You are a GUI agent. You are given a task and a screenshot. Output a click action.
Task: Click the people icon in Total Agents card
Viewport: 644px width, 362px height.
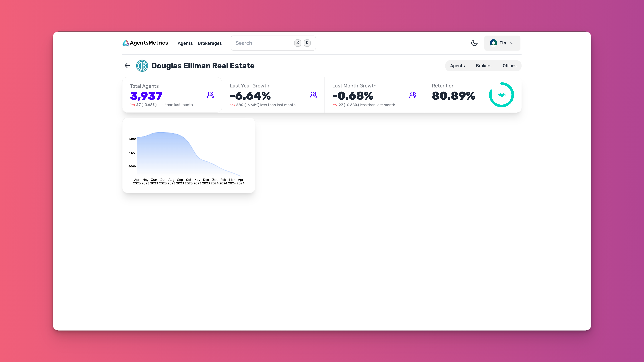[210, 95]
